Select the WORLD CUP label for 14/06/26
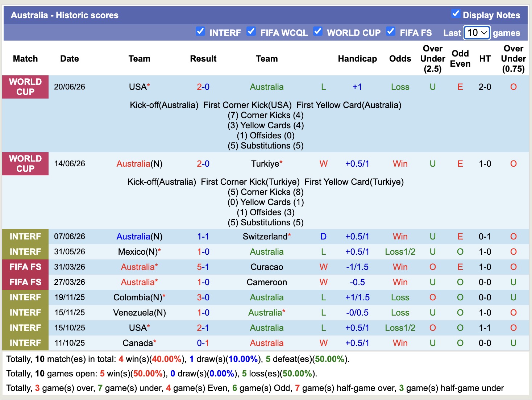532x400 pixels. (x=25, y=164)
